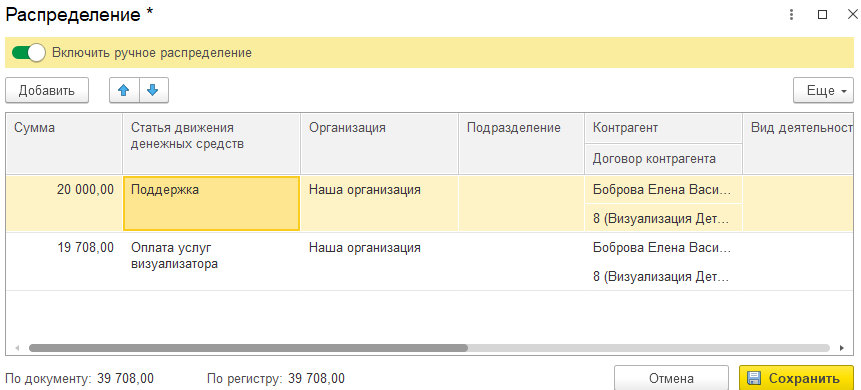Close the Распределение window
This screenshot has width=861, height=390.
[852, 15]
